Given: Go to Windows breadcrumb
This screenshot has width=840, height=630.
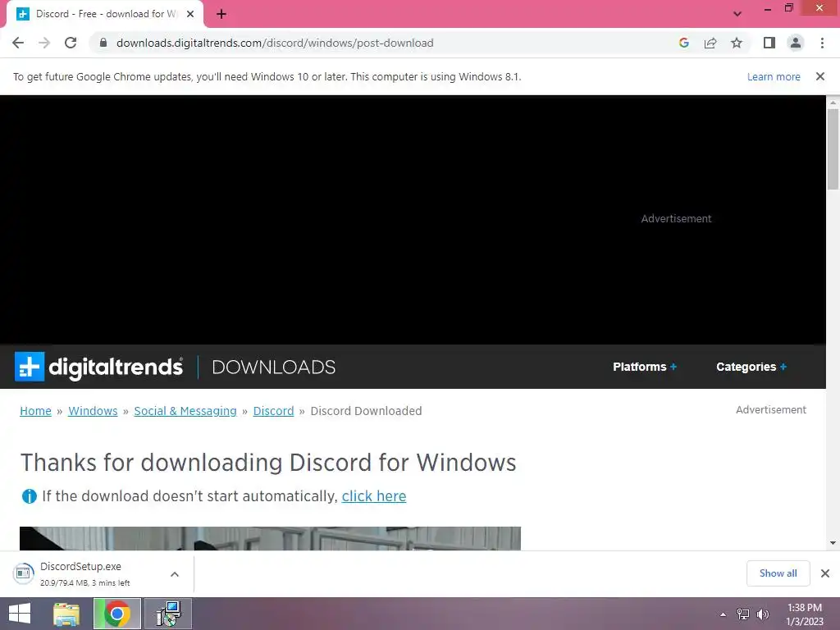Looking at the screenshot, I should [93, 411].
